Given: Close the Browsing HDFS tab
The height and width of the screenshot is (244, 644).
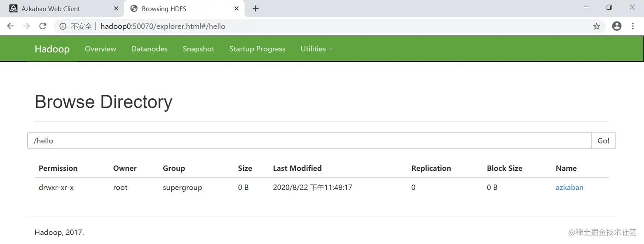Looking at the screenshot, I should pos(237,9).
